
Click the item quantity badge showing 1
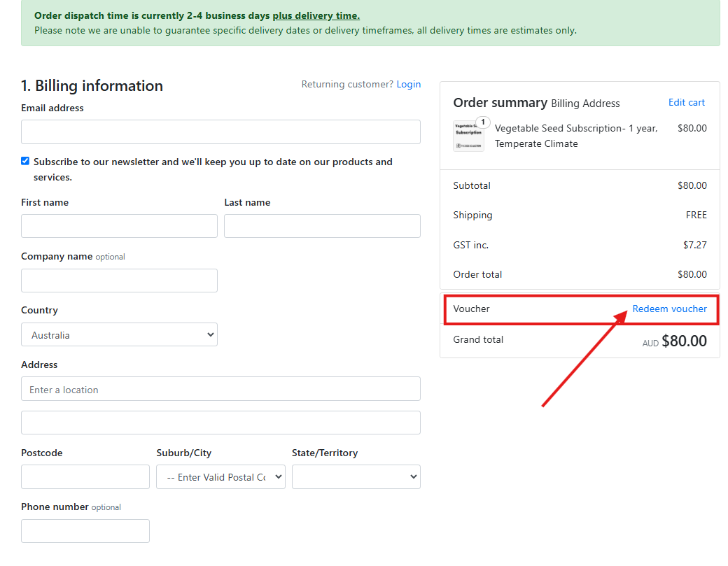coord(482,122)
